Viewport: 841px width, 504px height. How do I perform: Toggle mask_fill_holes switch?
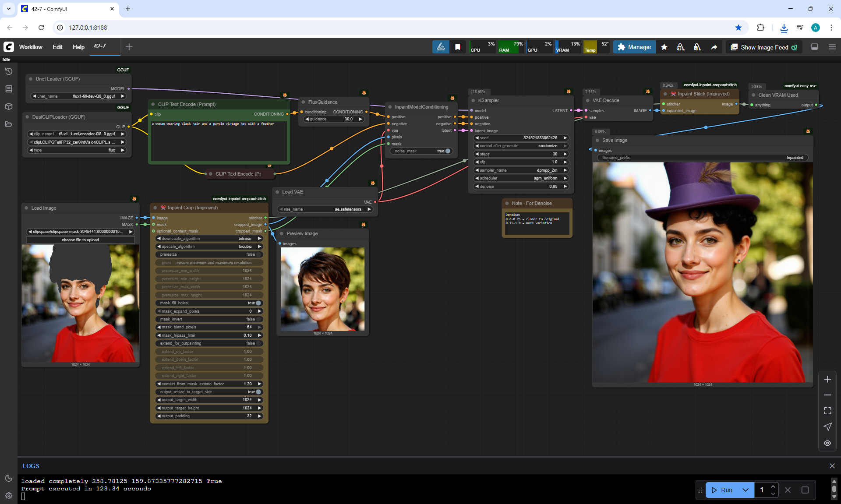pos(258,303)
